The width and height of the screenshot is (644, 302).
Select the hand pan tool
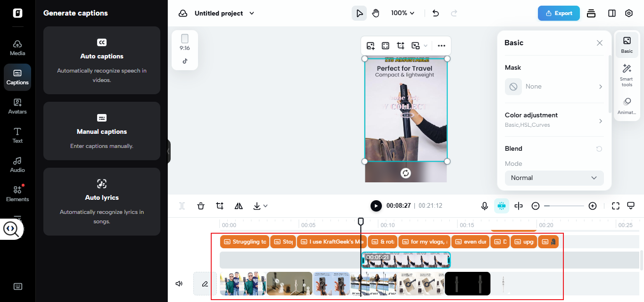tap(376, 13)
